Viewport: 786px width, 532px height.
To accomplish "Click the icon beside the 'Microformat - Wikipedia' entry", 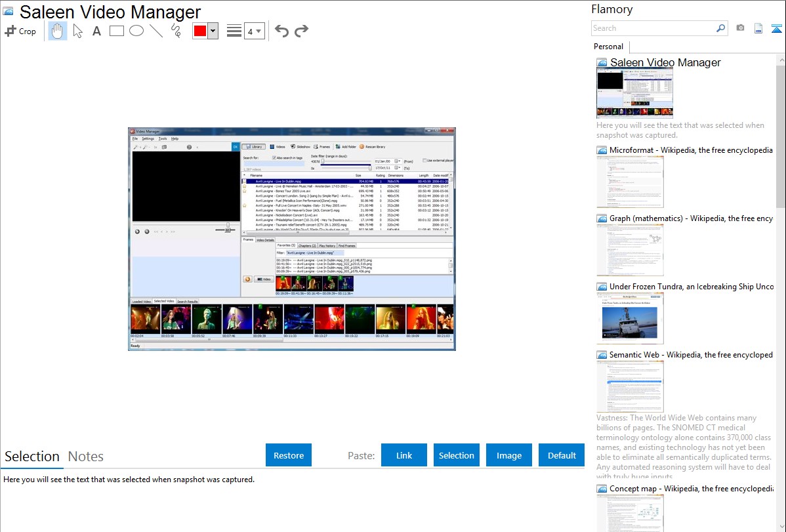I will (x=602, y=150).
